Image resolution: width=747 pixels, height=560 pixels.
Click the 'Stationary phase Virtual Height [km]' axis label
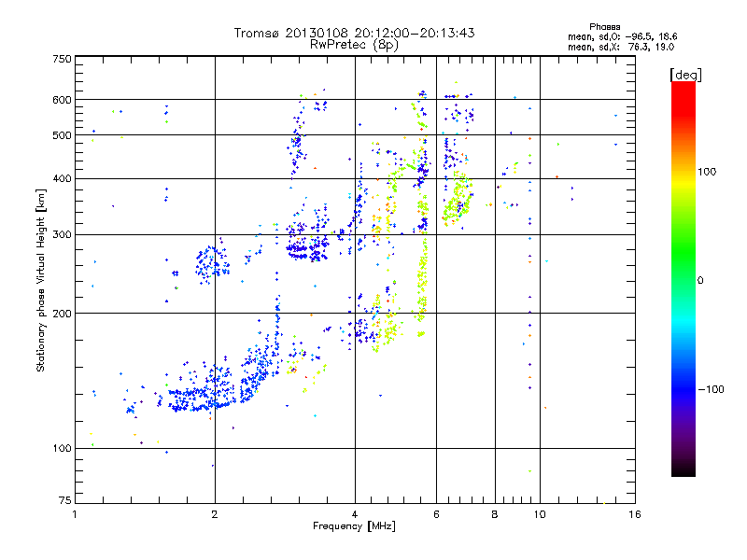(x=41, y=281)
